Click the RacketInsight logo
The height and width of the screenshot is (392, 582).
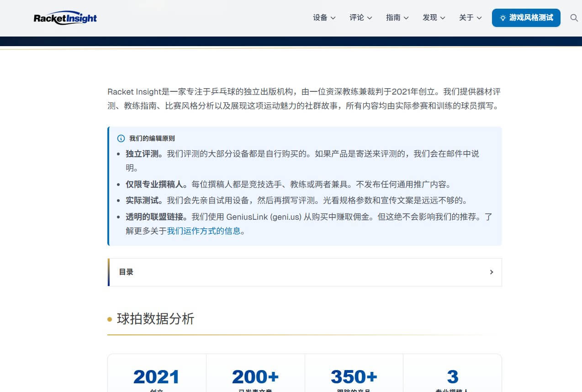click(x=65, y=18)
